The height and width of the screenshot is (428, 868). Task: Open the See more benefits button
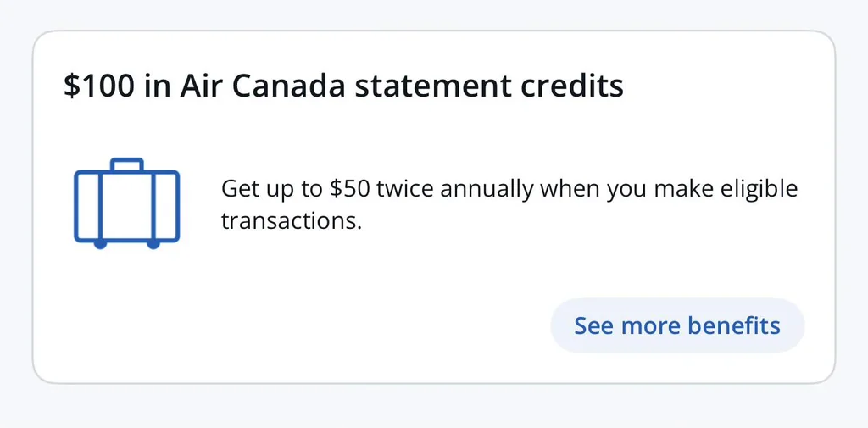coord(677,325)
